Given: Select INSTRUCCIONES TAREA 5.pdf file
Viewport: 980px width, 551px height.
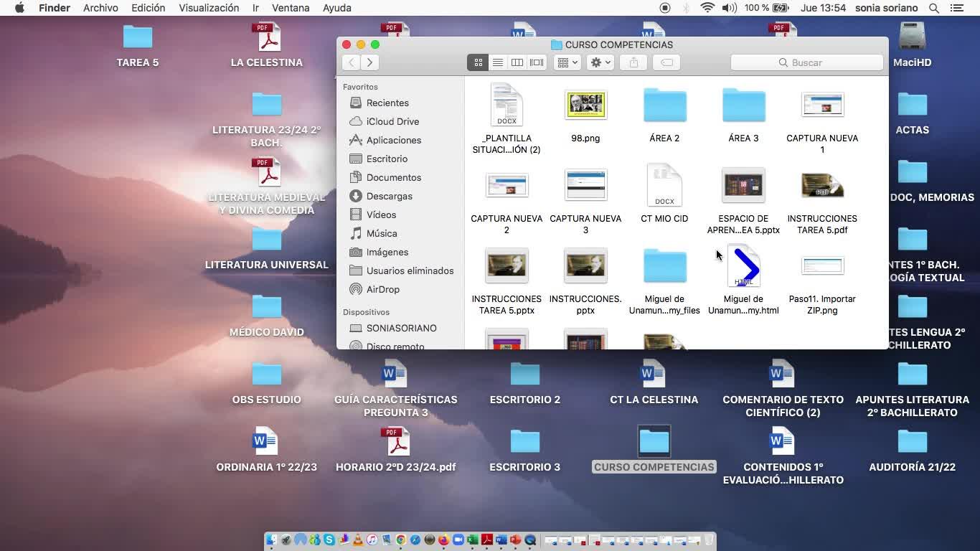Looking at the screenshot, I should coord(822,187).
